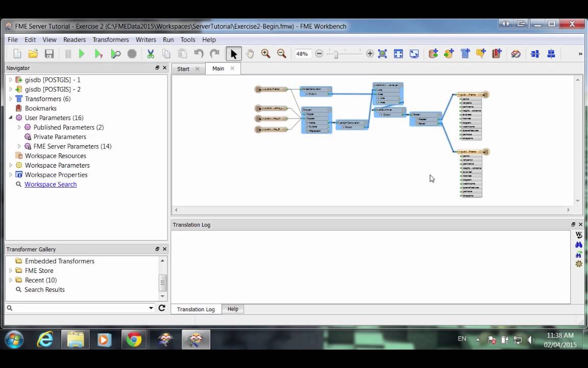
Task: Expand gisdb [POSTGIS] - 1 node
Action: 11,80
